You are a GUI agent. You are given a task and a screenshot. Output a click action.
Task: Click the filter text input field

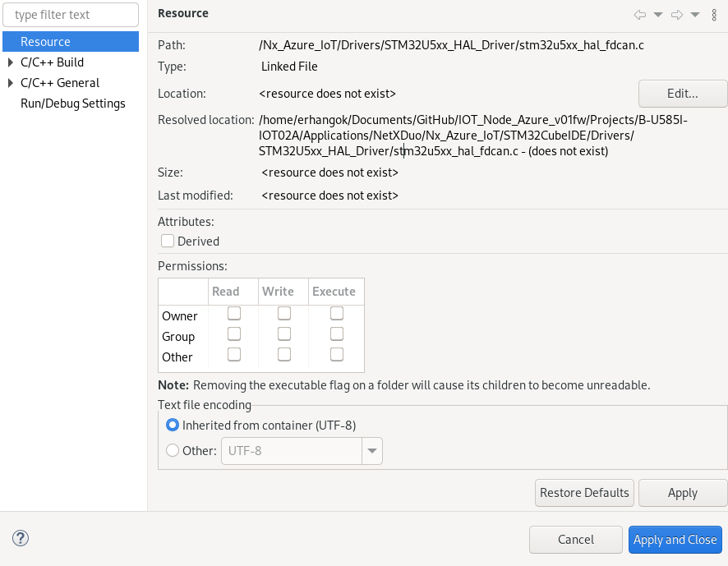click(70, 14)
